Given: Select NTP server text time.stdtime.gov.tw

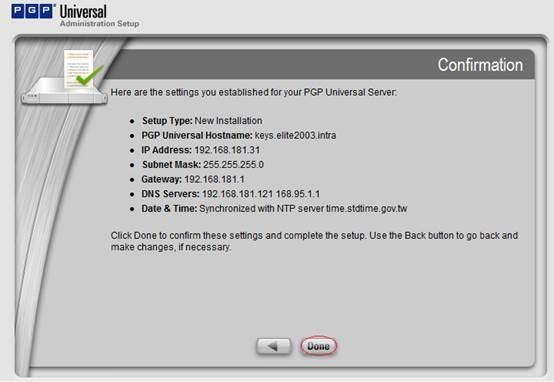Looking at the screenshot, I should 366,208.
